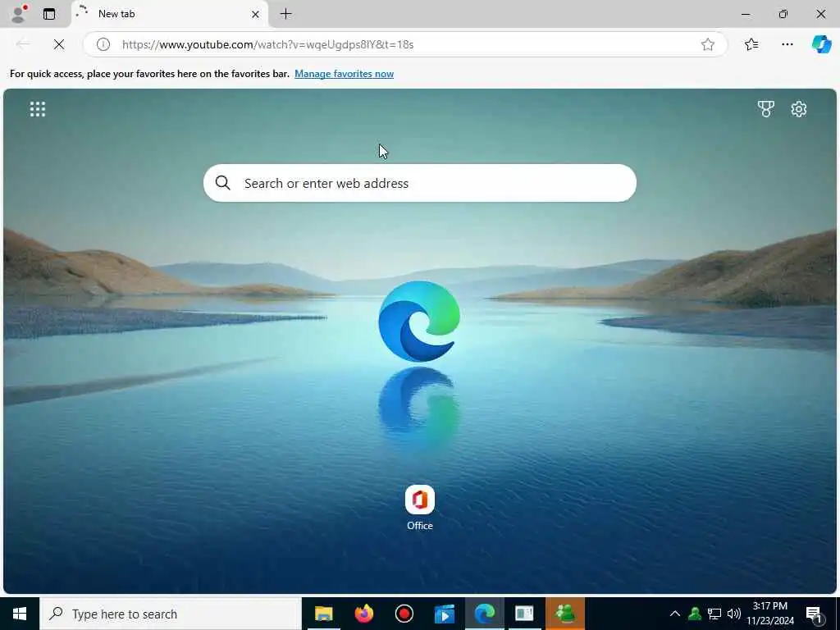Open the Office quick link tile

[x=419, y=508]
